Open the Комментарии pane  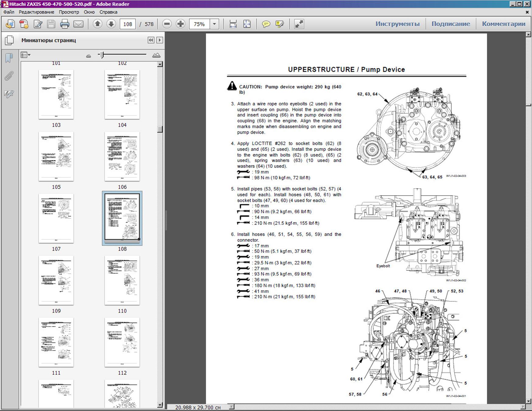point(504,24)
